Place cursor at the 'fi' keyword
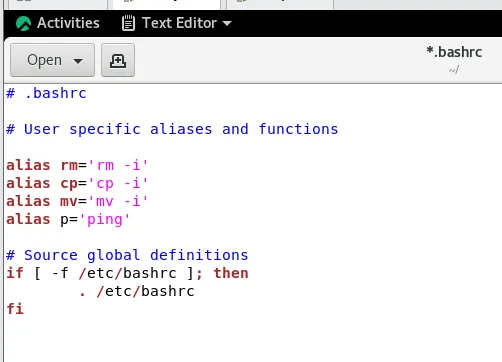Image resolution: width=502 pixels, height=362 pixels. 15,309
